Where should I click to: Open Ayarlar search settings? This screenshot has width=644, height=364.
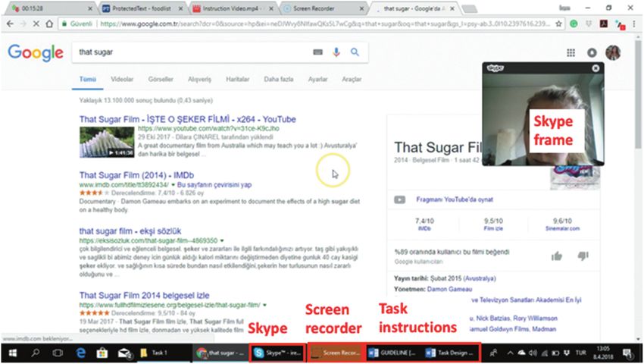pos(318,79)
